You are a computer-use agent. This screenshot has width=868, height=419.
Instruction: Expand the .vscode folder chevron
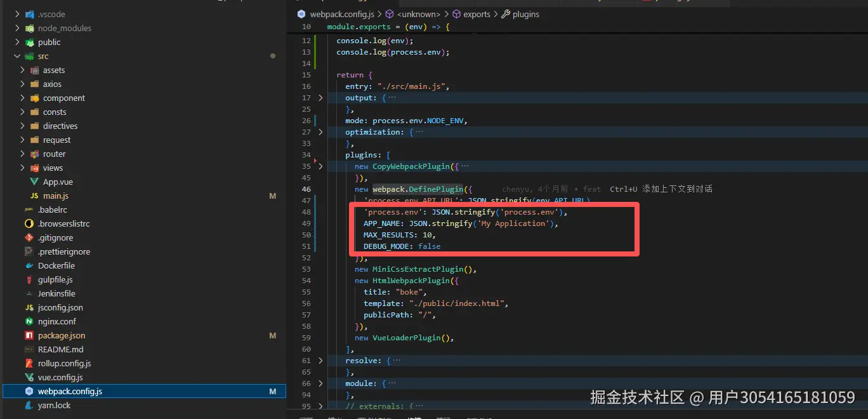(17, 14)
